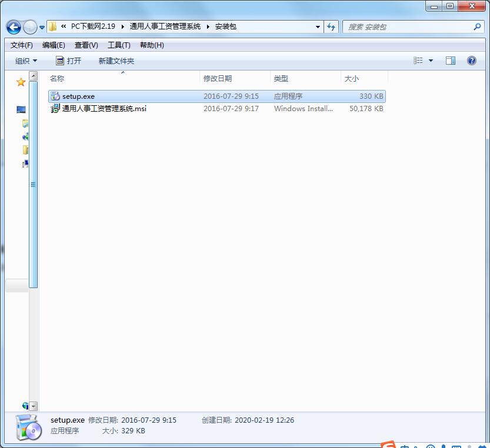The image size is (490, 448).
Task: Click the search magnifier icon
Action: 477,27
